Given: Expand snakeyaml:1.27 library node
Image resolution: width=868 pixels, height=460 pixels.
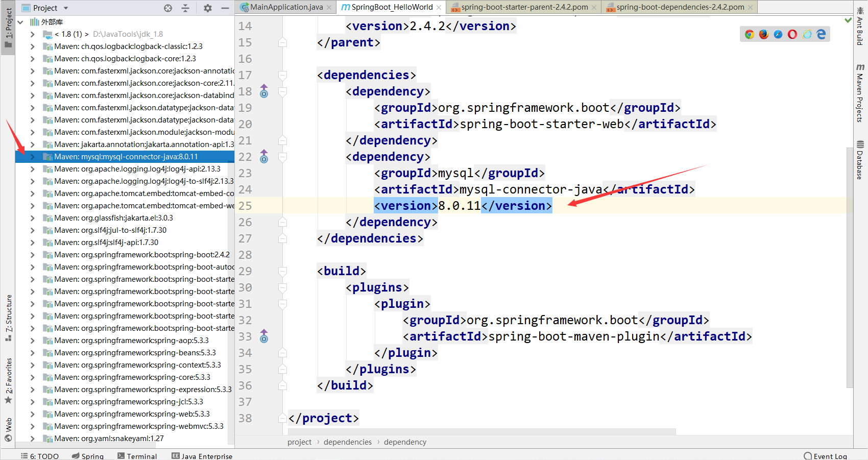Looking at the screenshot, I should (33, 439).
